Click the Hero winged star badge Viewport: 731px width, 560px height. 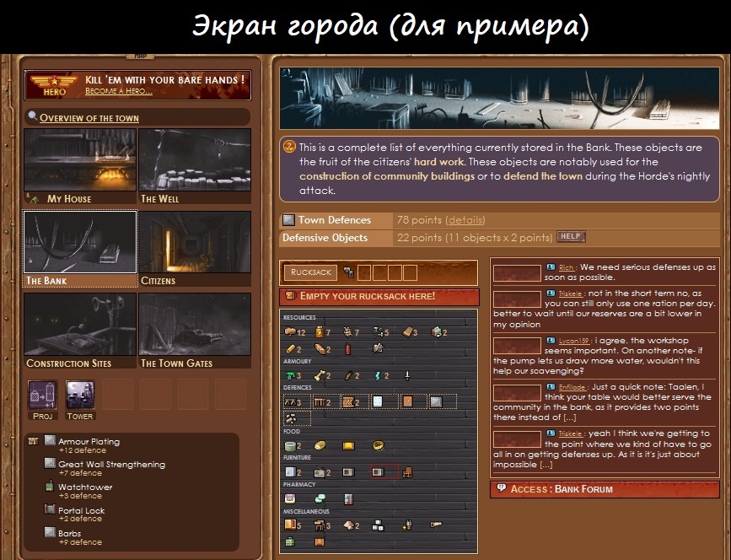[x=54, y=85]
